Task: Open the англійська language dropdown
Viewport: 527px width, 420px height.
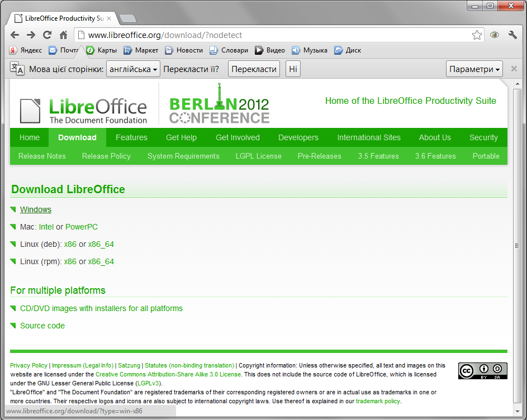Action: click(x=133, y=69)
